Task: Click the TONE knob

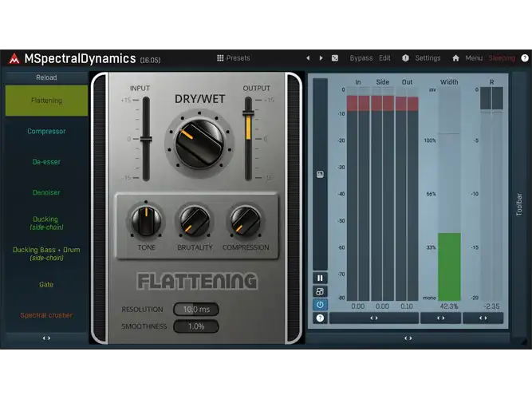Action: pos(146,222)
